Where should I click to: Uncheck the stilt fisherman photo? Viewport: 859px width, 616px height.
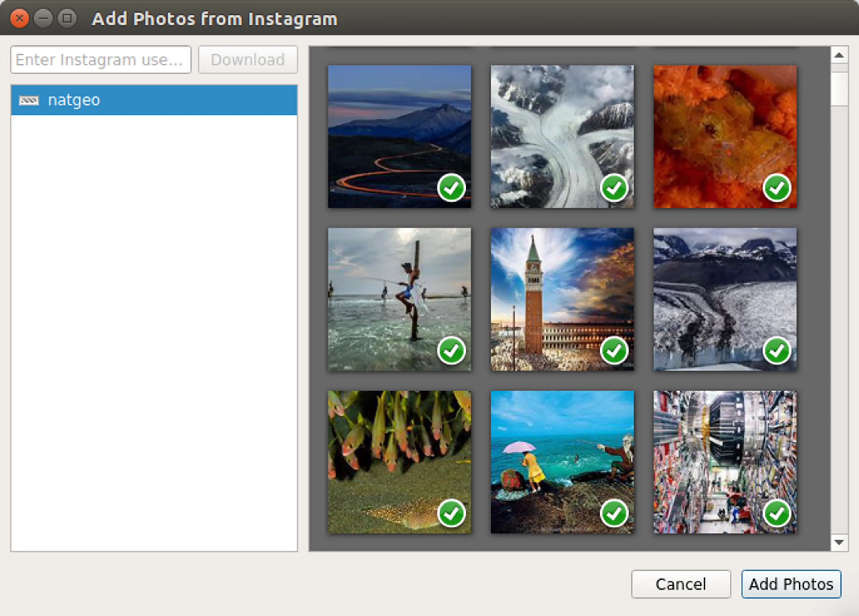[x=451, y=351]
